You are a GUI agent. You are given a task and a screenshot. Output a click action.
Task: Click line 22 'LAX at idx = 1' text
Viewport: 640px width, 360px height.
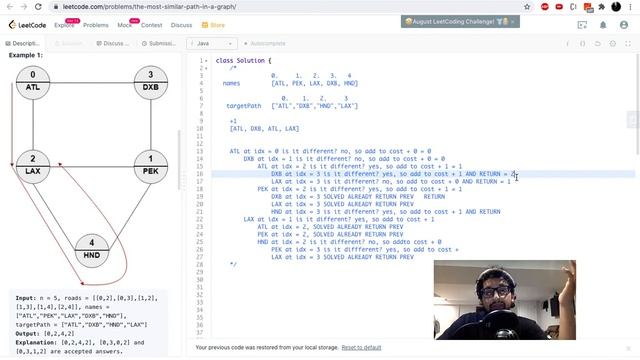[x=339, y=220]
